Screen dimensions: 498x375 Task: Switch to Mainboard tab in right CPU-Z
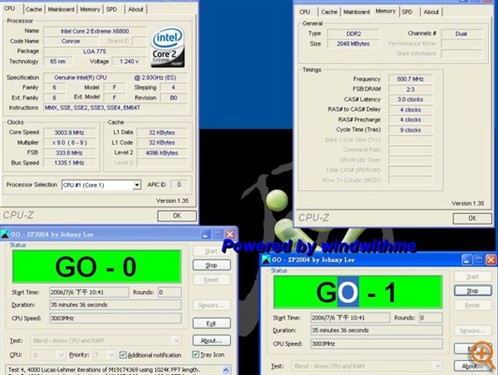(356, 12)
